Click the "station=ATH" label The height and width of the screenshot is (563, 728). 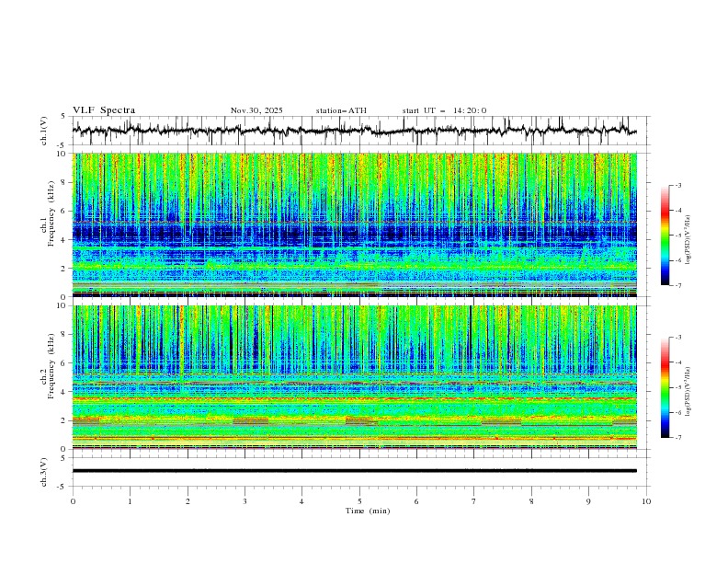click(341, 110)
